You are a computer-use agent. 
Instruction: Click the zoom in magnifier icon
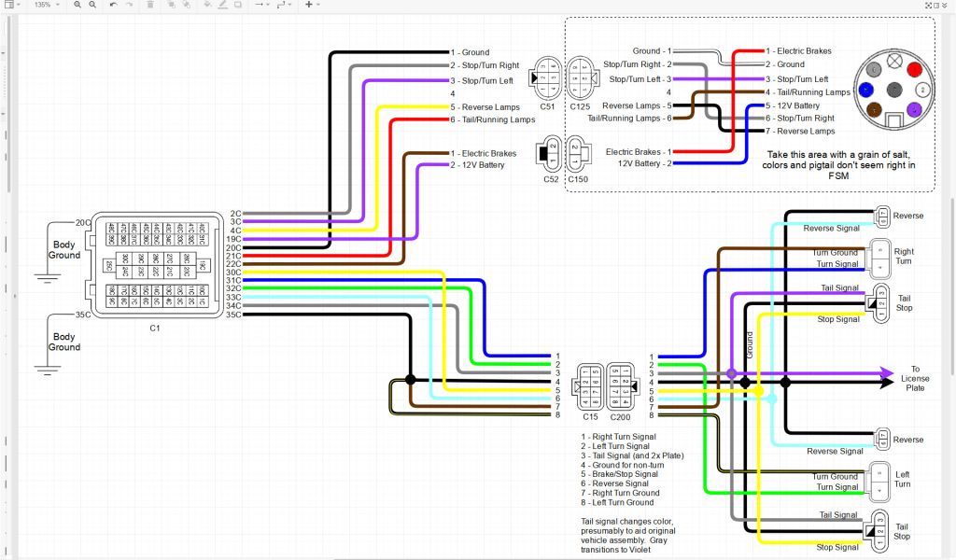pyautogui.click(x=77, y=5)
